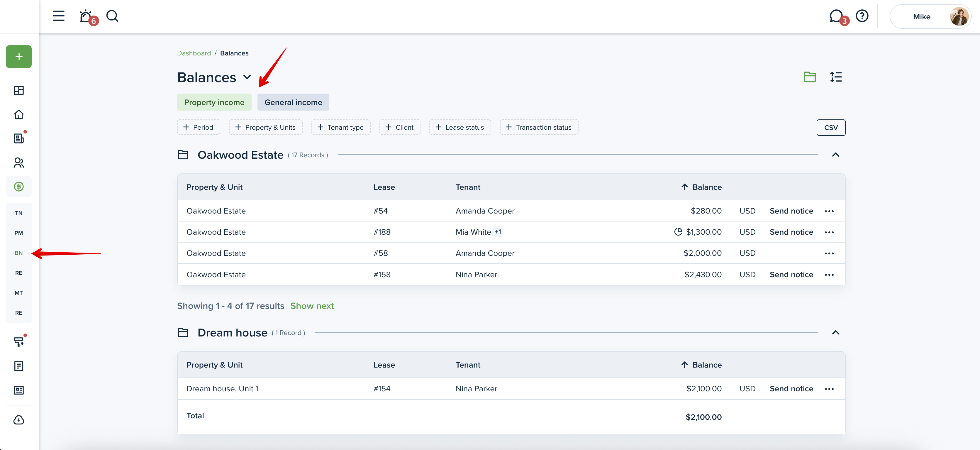Select the Property income tab
Screen dimensions: 980x450
click(x=214, y=102)
